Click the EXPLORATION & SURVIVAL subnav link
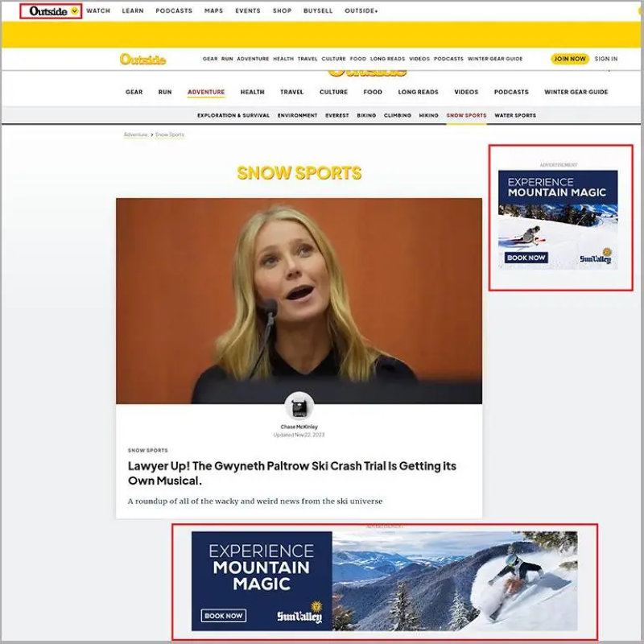644x644 pixels. click(233, 115)
